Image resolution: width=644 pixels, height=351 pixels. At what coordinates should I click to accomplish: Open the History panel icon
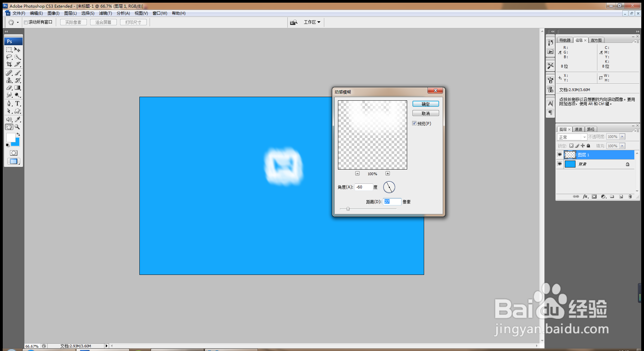click(551, 43)
